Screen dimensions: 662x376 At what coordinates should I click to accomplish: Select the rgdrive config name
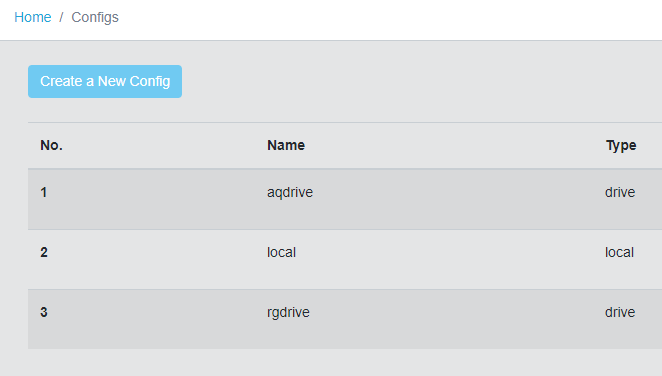click(288, 312)
